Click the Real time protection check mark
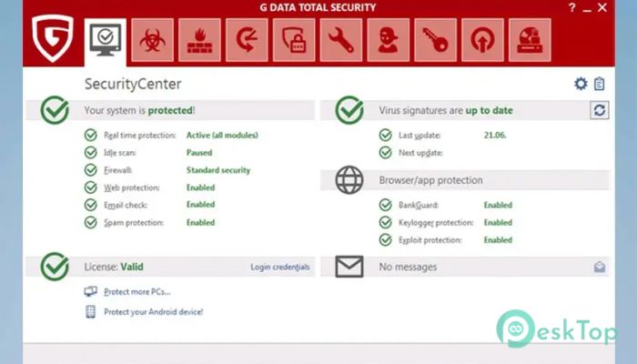 pyautogui.click(x=91, y=135)
